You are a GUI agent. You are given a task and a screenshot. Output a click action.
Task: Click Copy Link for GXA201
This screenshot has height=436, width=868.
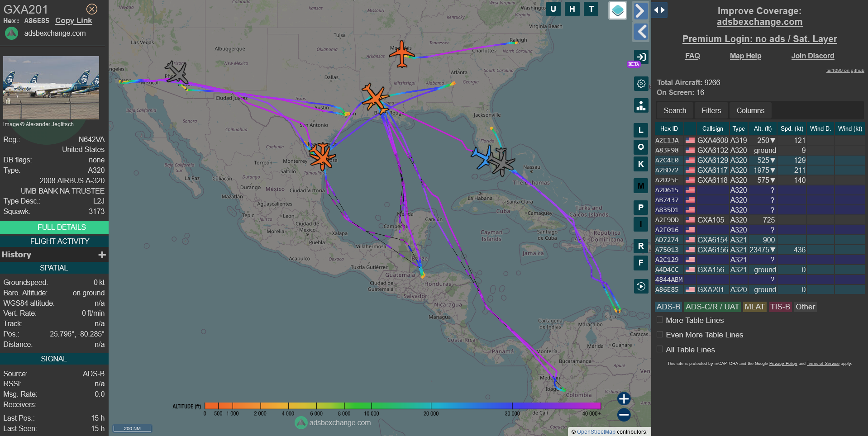tap(73, 21)
